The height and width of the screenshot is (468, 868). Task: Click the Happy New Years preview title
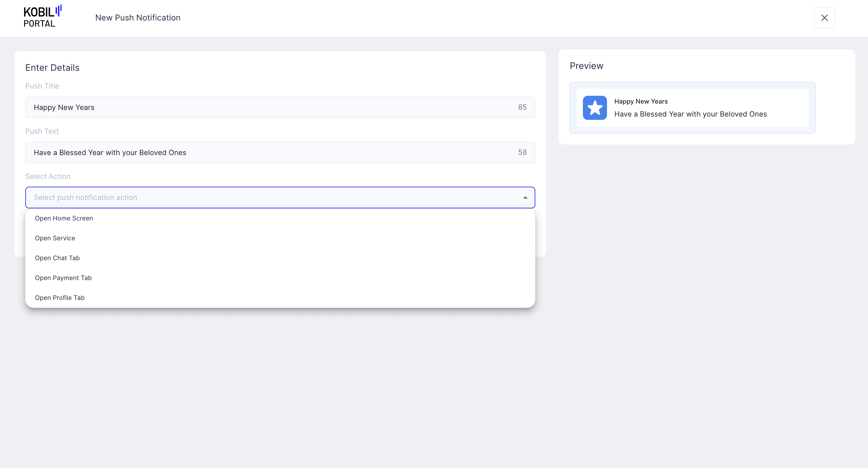pos(640,101)
